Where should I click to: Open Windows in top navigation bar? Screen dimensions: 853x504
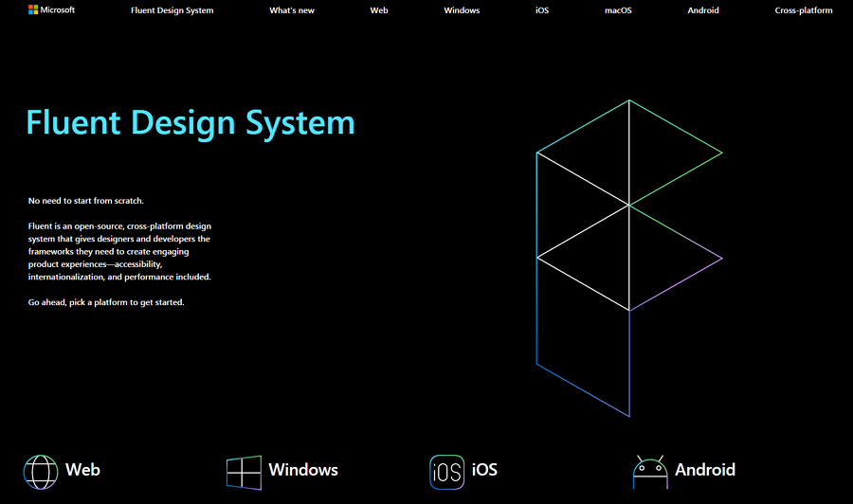[462, 10]
